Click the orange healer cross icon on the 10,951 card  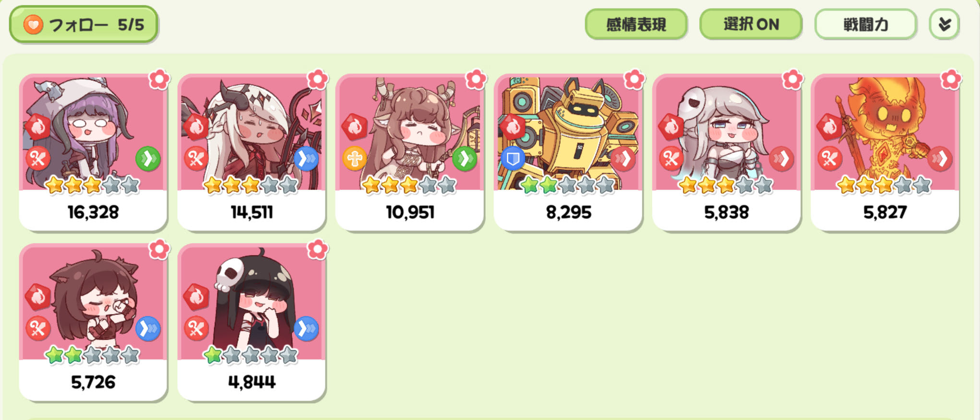(x=355, y=159)
